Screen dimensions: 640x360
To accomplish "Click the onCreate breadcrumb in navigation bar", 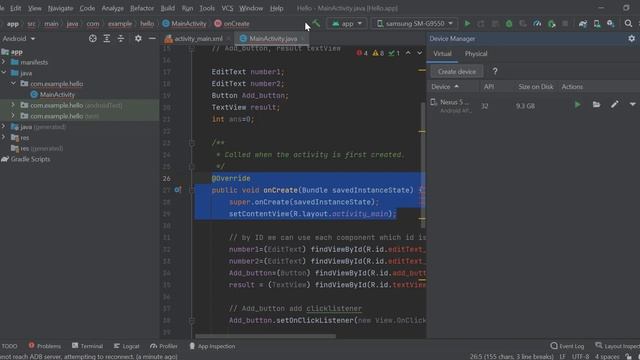I will pos(232,24).
